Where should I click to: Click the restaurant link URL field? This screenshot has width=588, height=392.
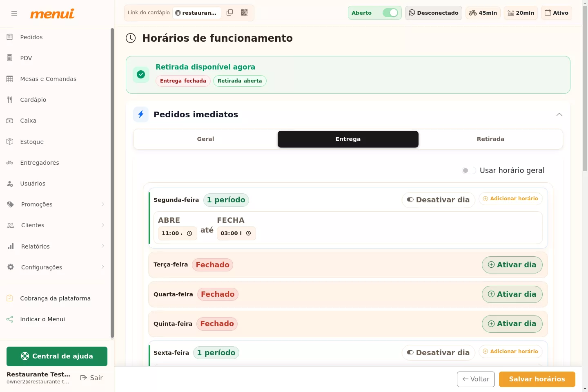(x=197, y=13)
